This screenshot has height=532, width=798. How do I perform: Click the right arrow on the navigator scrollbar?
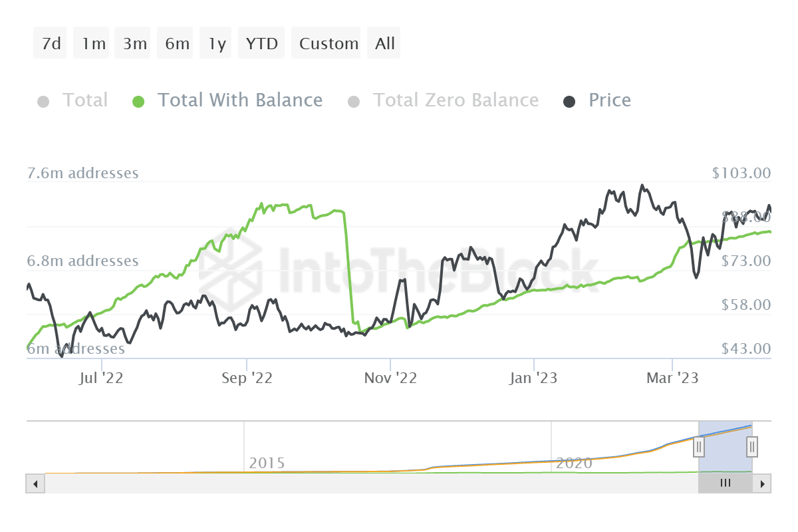(763, 483)
